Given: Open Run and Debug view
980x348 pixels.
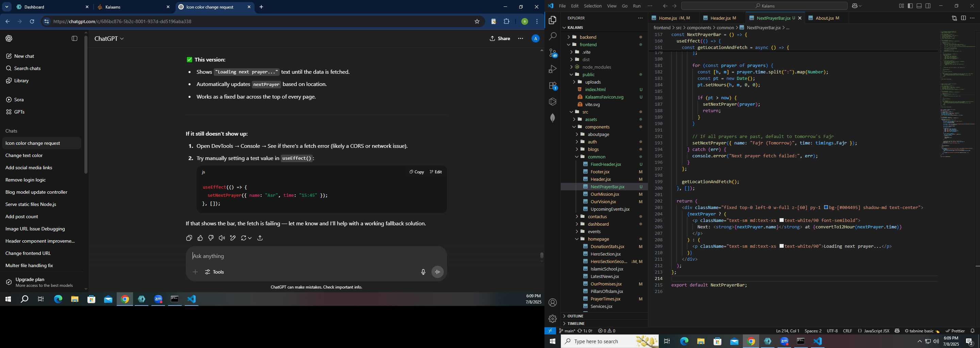Looking at the screenshot, I should [x=553, y=69].
